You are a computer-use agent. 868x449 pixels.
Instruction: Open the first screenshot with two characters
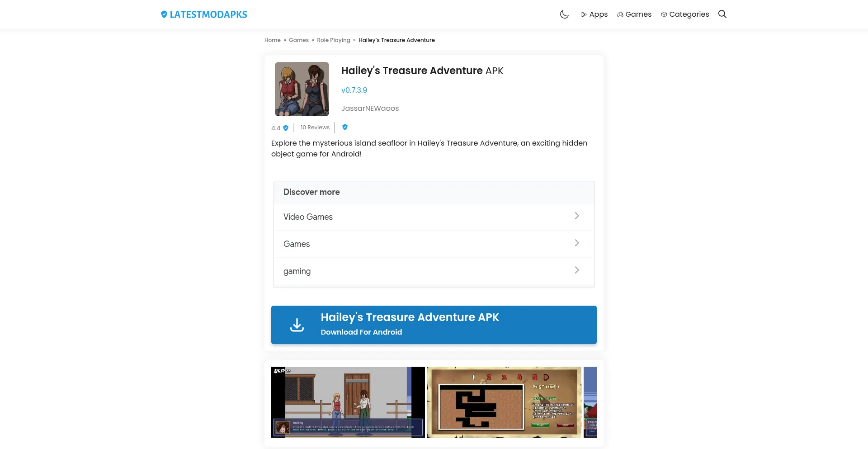(x=348, y=402)
